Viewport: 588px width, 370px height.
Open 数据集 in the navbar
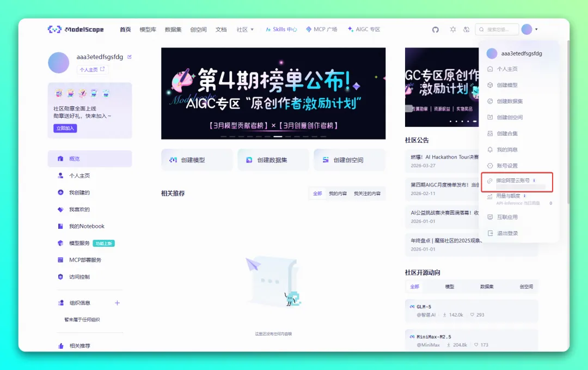(x=173, y=29)
